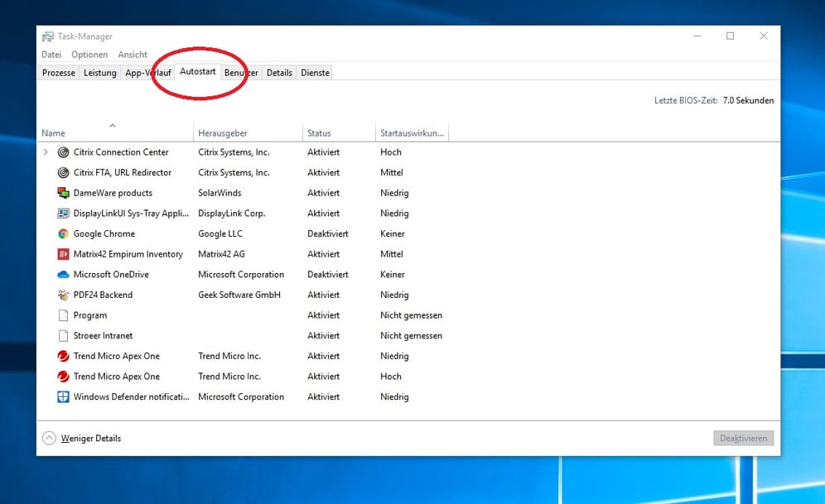
Task: Click the Google LLC publisher cell
Action: (220, 234)
